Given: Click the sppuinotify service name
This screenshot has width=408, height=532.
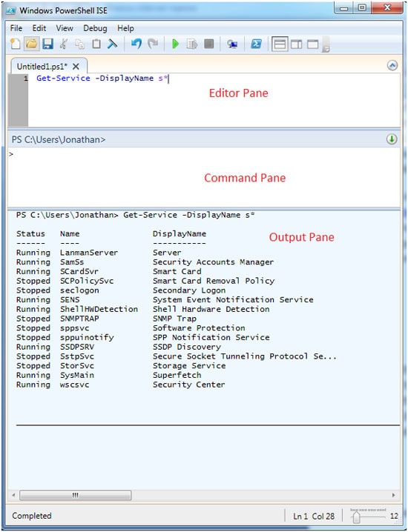Looking at the screenshot, I should click(x=87, y=338).
